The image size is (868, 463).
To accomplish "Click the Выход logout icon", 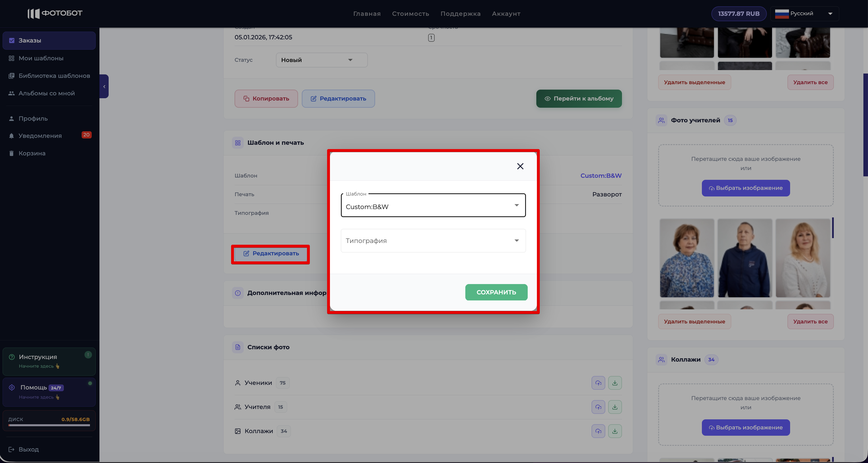I will [11, 450].
